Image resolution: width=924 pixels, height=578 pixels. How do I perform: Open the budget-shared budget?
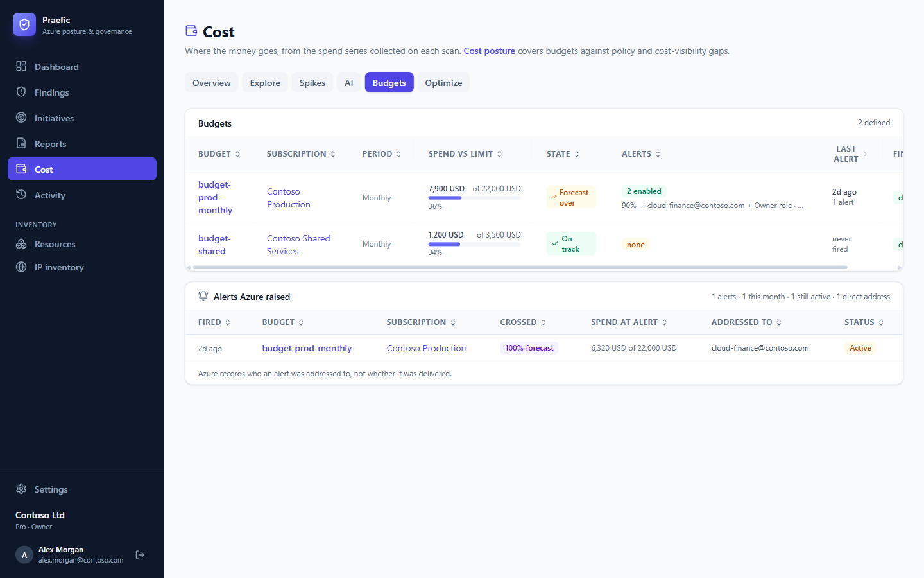pos(214,245)
